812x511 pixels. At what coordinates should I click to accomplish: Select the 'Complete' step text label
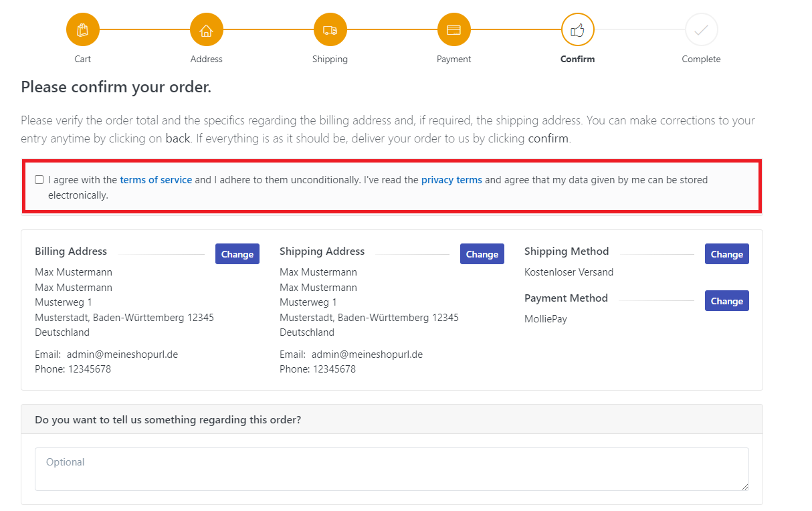[701, 59]
